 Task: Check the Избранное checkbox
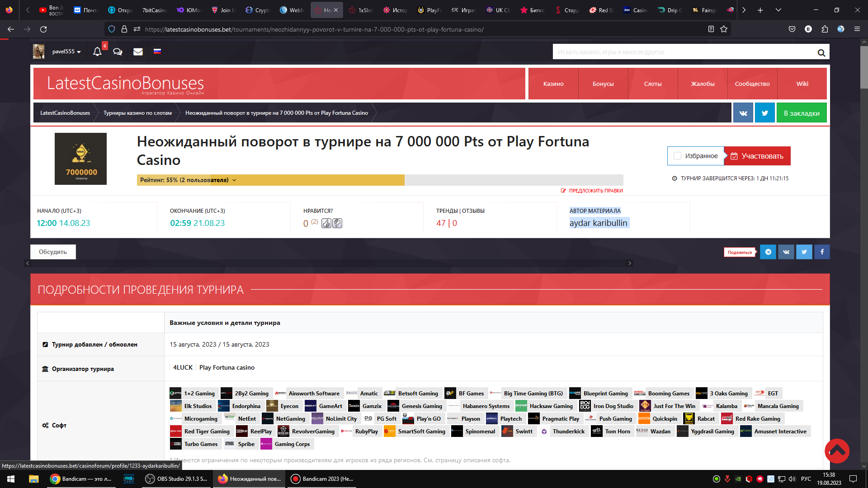tap(677, 156)
